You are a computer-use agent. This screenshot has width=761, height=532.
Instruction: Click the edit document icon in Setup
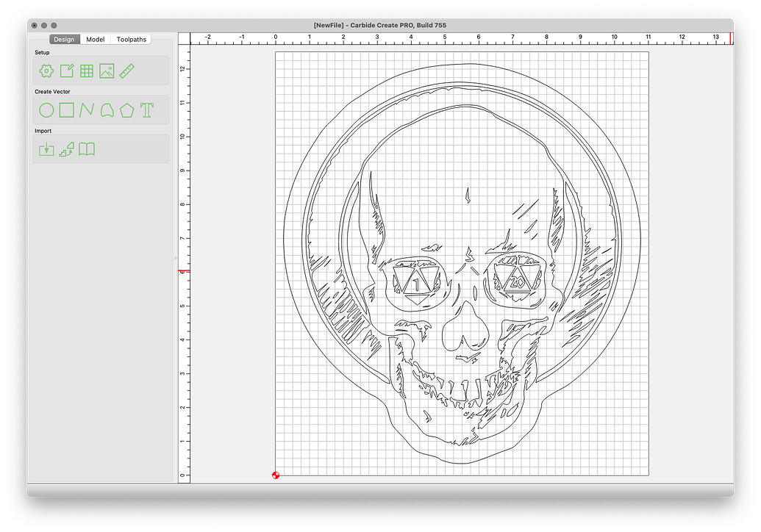66,71
